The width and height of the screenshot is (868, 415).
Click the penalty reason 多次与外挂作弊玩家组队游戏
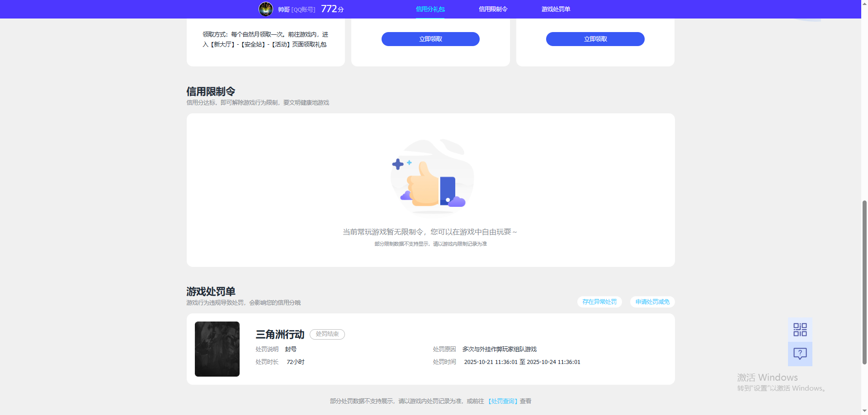[x=499, y=349]
